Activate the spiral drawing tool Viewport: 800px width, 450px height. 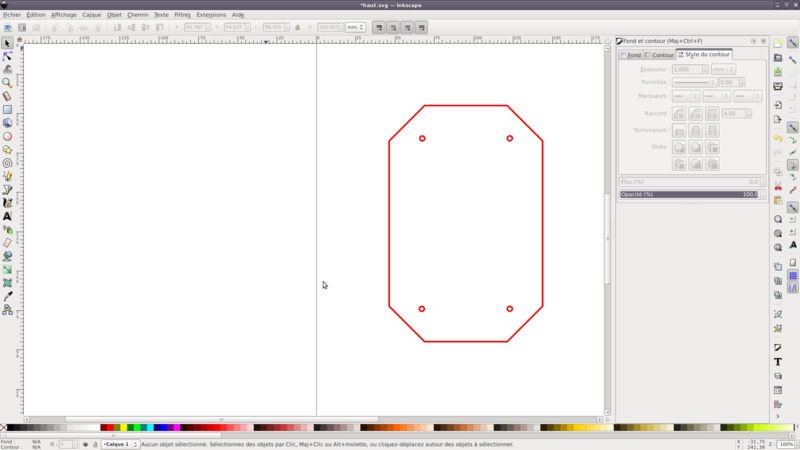(x=7, y=163)
